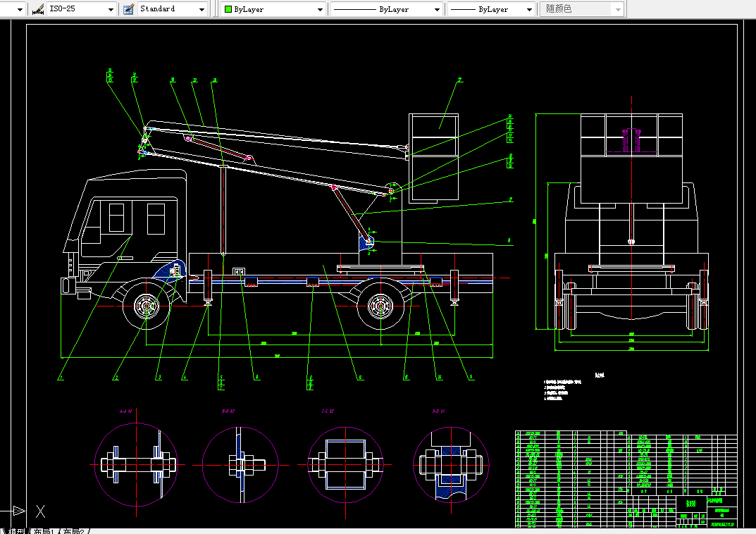Switch to the 布局2 layout tab

tap(74, 531)
